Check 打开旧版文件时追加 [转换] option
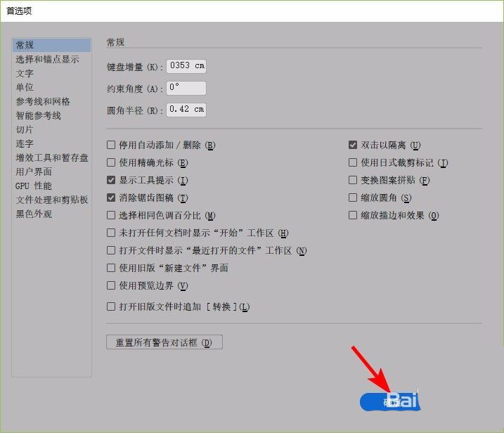Screen dimensions: 504x433 111,306
